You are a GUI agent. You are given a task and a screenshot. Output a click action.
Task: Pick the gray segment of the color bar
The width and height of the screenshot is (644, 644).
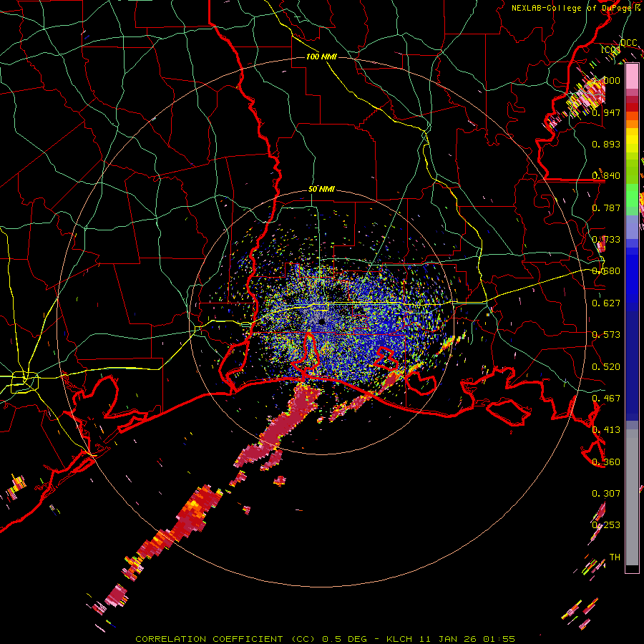tap(632, 497)
